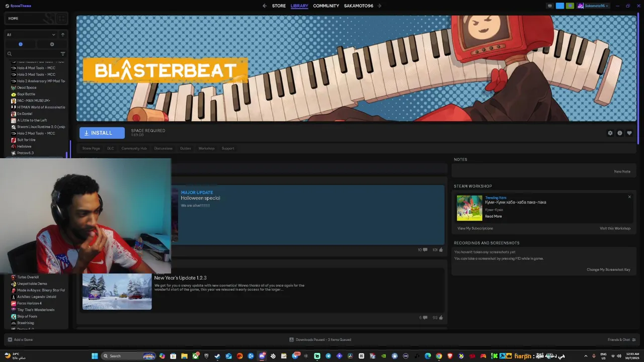The width and height of the screenshot is (644, 362).
Task: Select Halo 3 Mod Tools - MCC
Action: 36,74
